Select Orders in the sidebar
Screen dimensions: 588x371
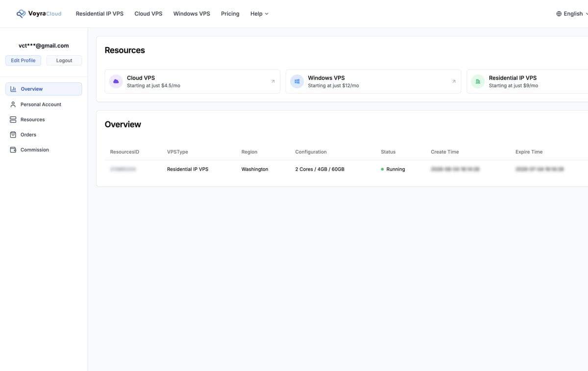44,135
